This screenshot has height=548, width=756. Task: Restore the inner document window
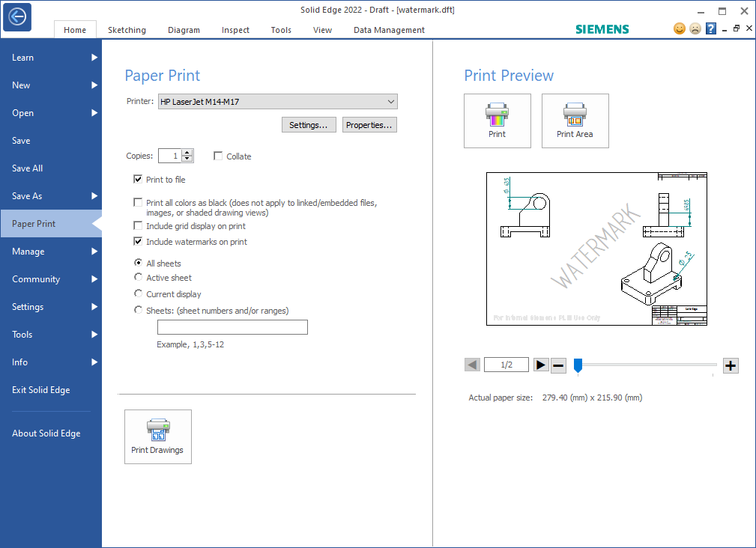pos(737,28)
